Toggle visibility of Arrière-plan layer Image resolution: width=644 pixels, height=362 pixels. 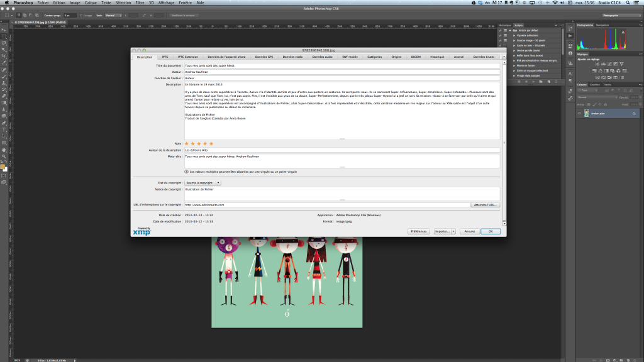[579, 113]
